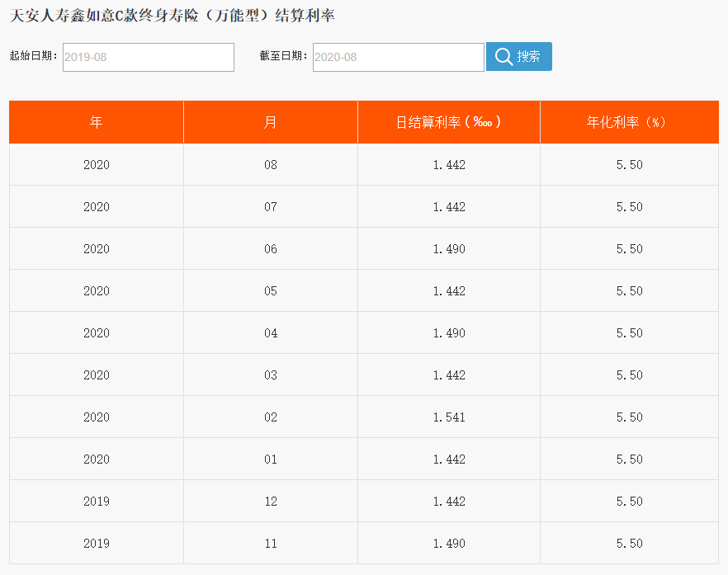Click the page title 天安人寿鑫如意C款终身寿险结算利率
The width and height of the screenshot is (728, 575).
pyautogui.click(x=173, y=16)
